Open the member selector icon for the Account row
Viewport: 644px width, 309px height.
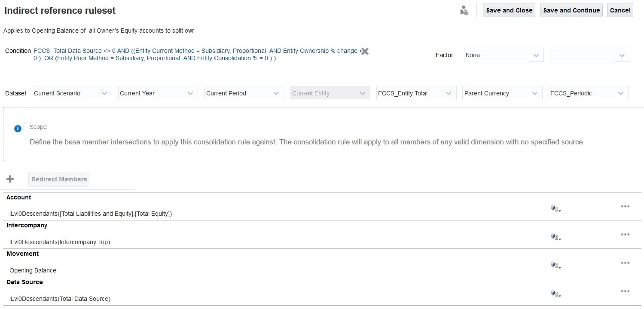tap(555, 208)
